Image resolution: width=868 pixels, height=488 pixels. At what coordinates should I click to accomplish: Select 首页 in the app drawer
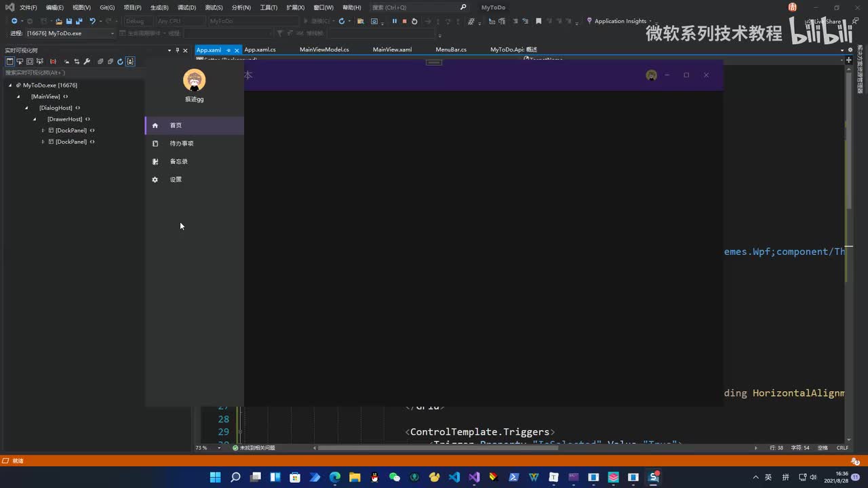coord(195,125)
